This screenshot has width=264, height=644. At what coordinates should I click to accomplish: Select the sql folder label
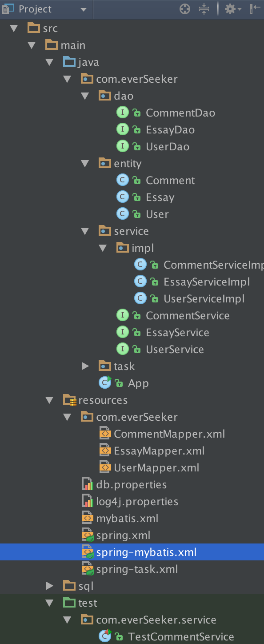[86, 586]
